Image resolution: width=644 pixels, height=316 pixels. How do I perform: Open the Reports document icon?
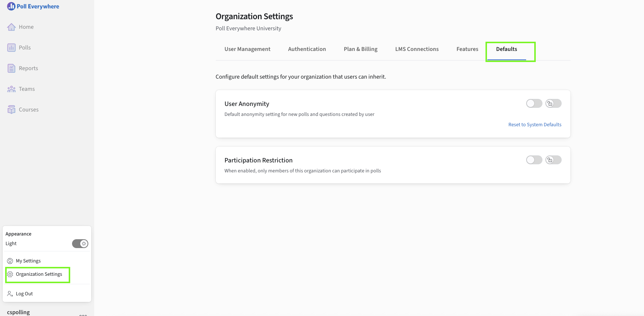11,68
